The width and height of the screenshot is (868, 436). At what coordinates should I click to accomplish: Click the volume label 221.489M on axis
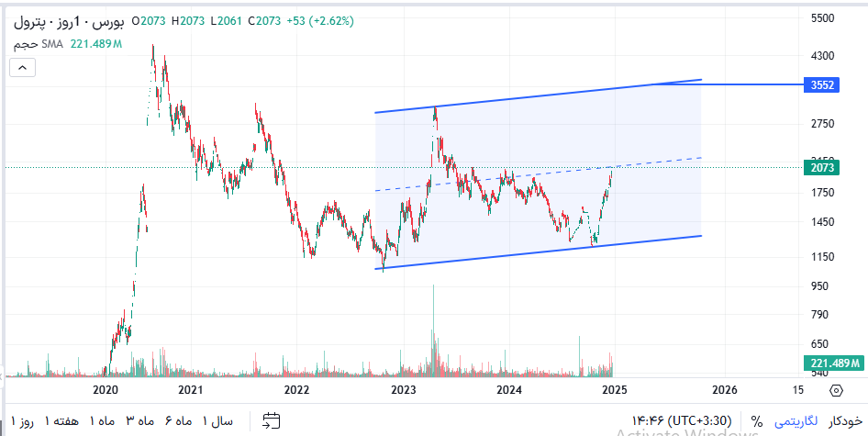point(833,363)
